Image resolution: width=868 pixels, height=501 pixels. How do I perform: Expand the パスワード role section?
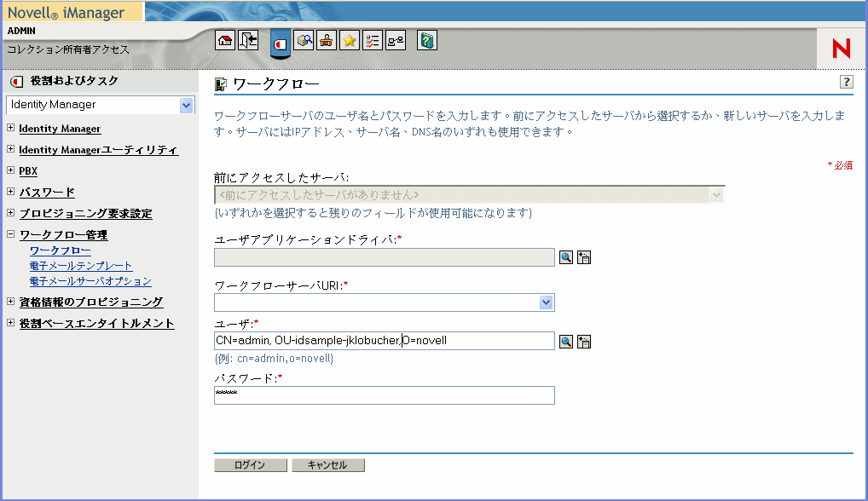[x=11, y=192]
